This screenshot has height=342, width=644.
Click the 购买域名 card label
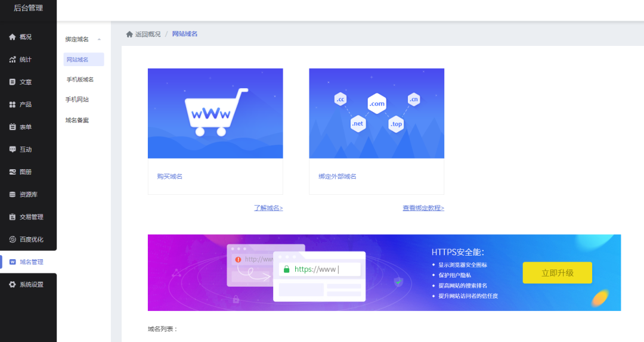[x=169, y=176]
